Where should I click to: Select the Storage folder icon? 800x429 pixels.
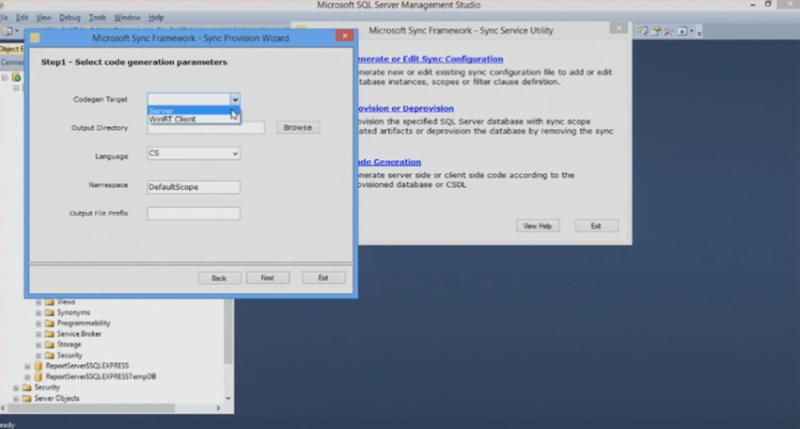(49, 344)
